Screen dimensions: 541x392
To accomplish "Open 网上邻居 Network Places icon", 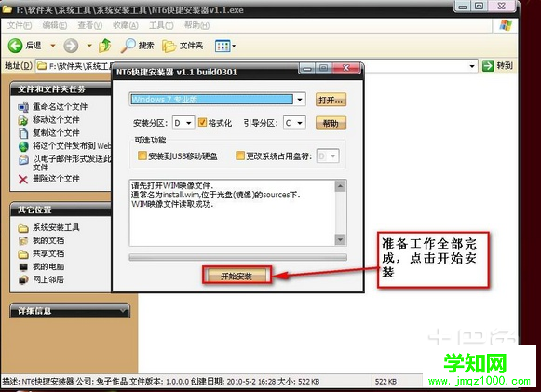I will (23, 280).
